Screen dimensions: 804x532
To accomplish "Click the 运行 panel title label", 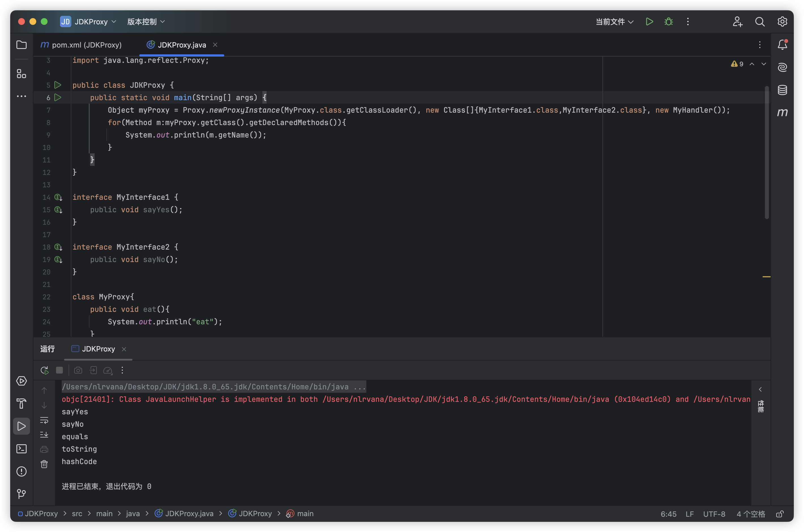I will (48, 349).
